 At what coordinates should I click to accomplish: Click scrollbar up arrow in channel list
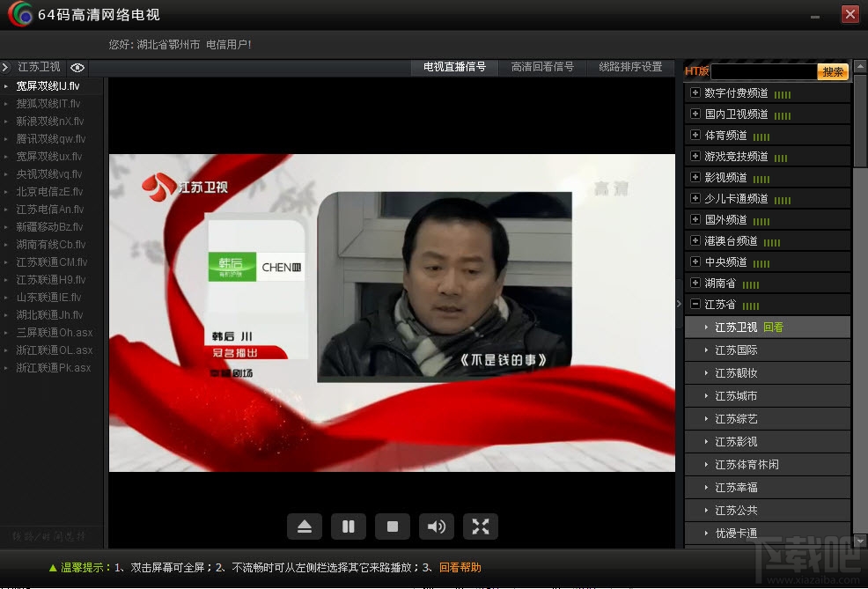(860, 67)
